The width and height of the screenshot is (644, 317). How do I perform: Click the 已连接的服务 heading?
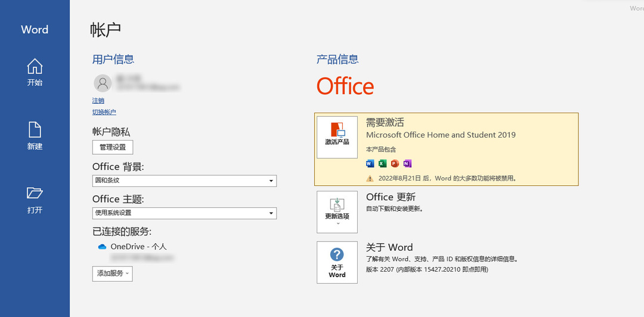pos(122,232)
